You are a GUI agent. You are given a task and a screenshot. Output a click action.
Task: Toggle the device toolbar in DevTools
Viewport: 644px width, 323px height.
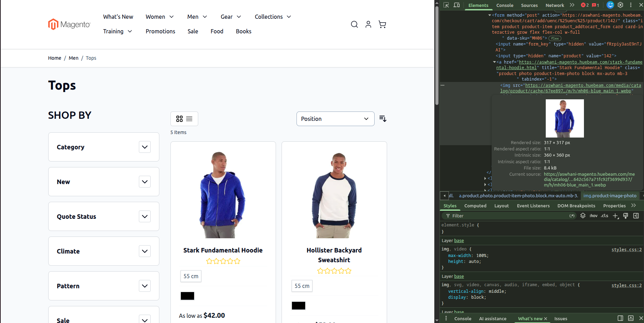[457, 5]
